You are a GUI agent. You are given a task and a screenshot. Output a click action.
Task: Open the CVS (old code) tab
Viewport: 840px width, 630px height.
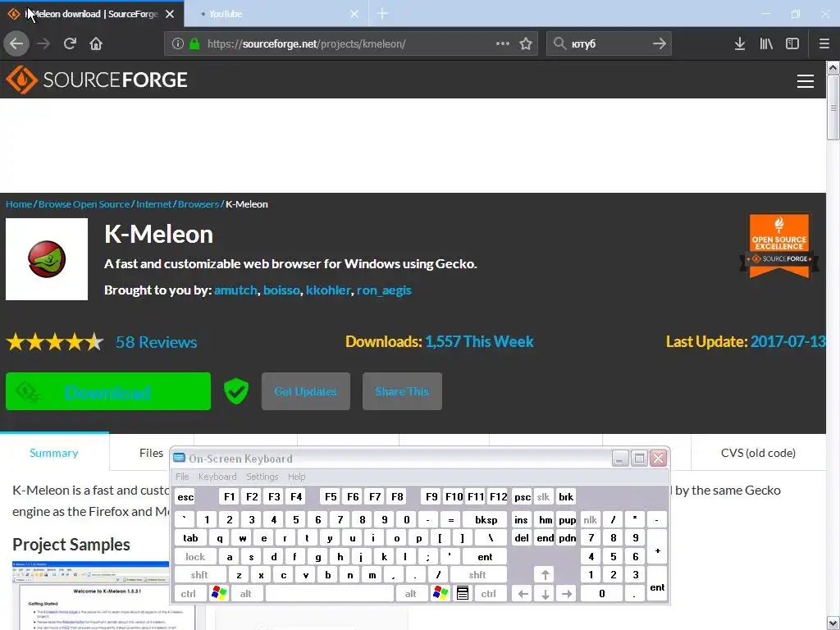point(758,453)
